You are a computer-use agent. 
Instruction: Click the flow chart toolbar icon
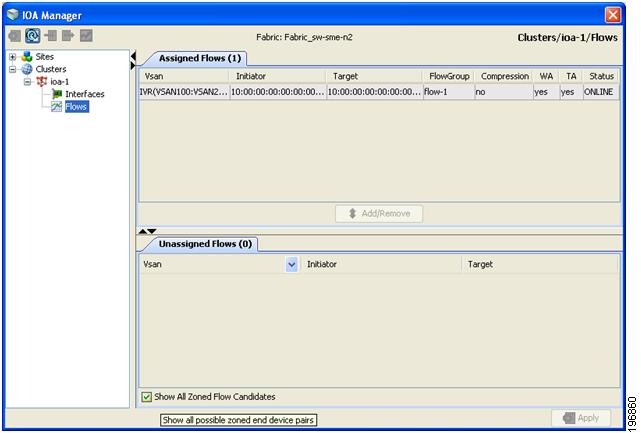[x=86, y=36]
